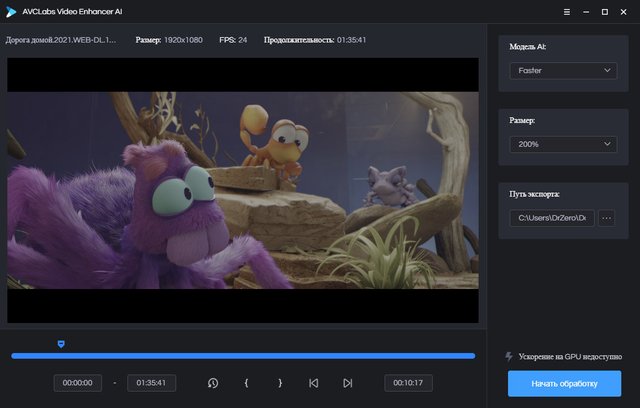Click the AVCLabs app logo icon
Viewport: 640px width, 408px height.
(12, 11)
